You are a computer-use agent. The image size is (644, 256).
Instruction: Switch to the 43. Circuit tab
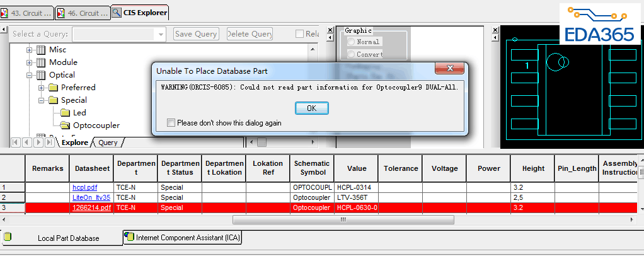27,13
